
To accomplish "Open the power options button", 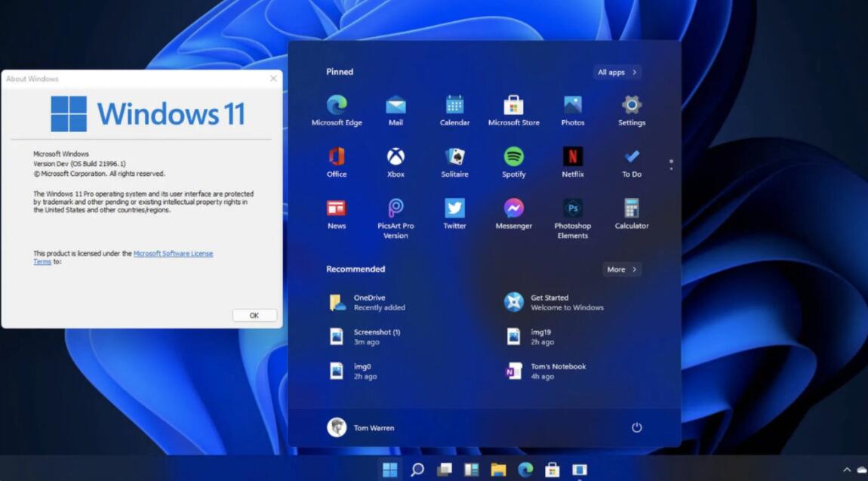I will pos(636,427).
